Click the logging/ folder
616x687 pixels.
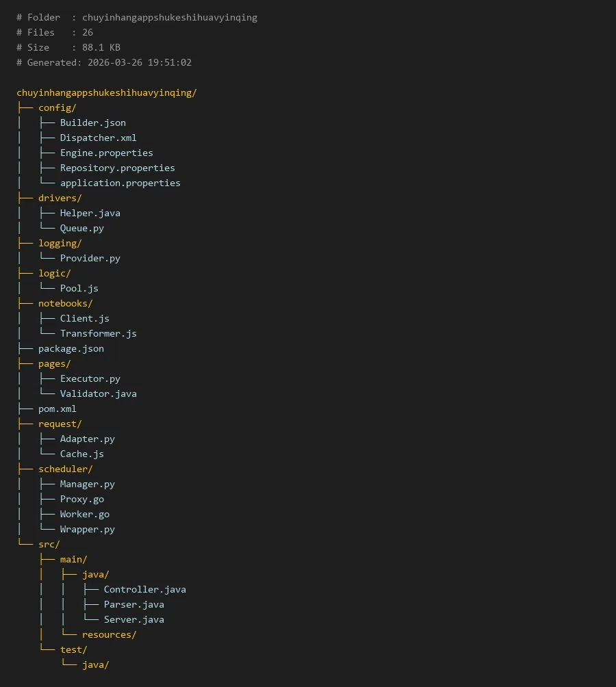click(x=60, y=243)
